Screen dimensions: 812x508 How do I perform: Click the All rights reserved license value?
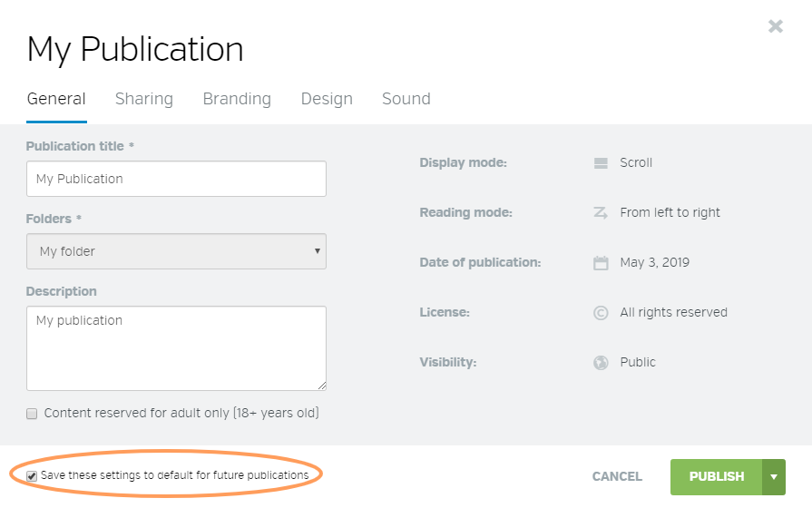[673, 313]
